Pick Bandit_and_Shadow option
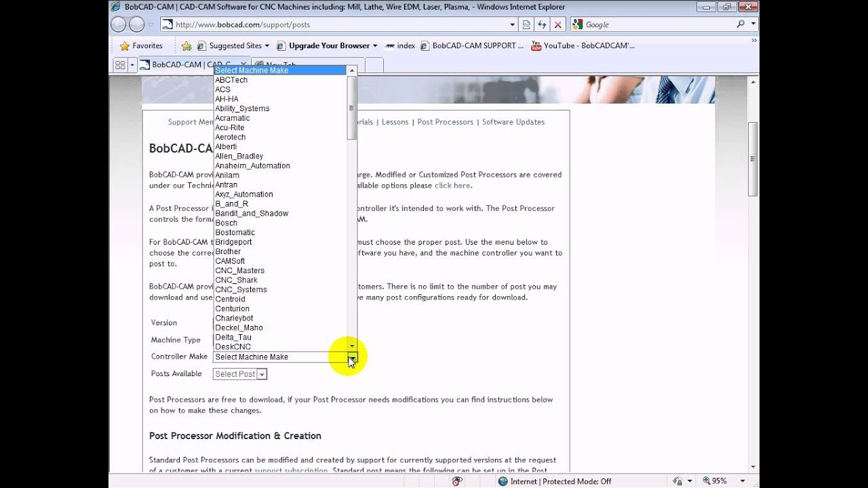The image size is (868, 488). (x=279, y=213)
